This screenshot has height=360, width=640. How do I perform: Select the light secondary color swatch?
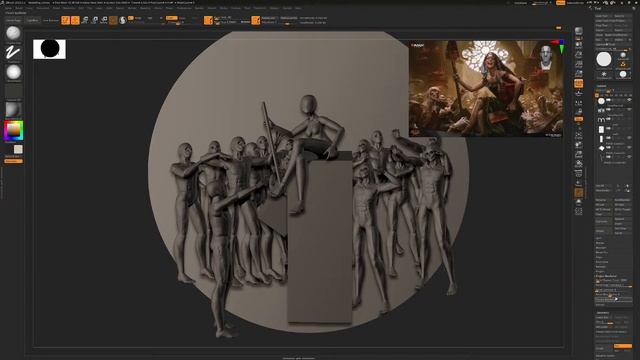point(18,149)
